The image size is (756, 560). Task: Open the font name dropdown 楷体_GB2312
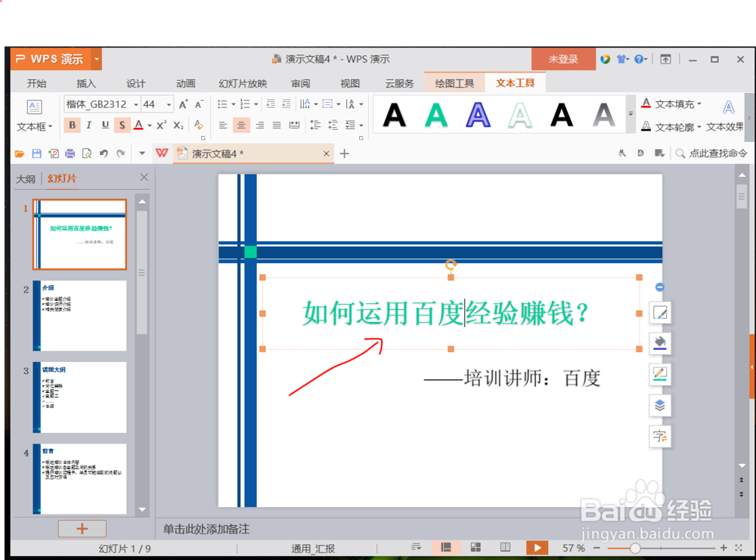[135, 104]
